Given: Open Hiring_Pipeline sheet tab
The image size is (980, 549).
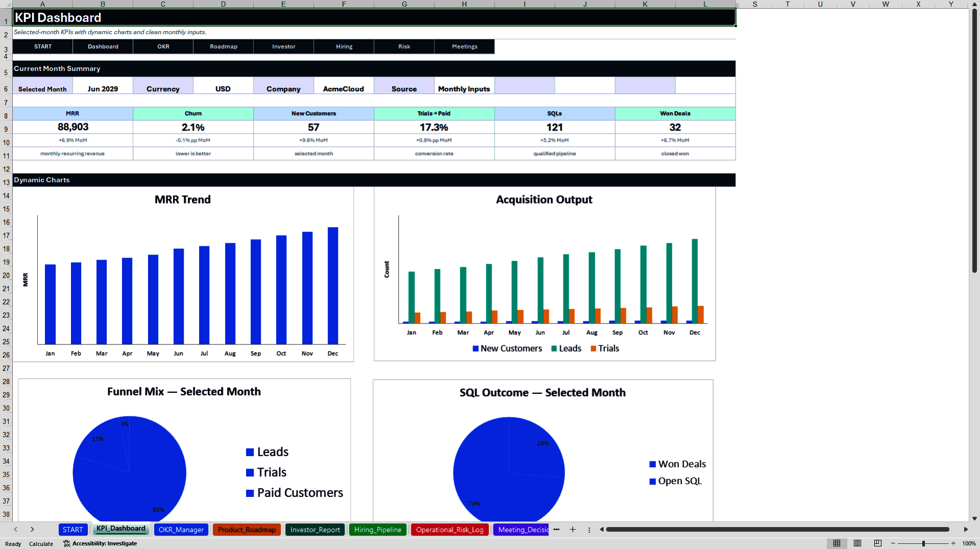Looking at the screenshot, I should click(378, 530).
